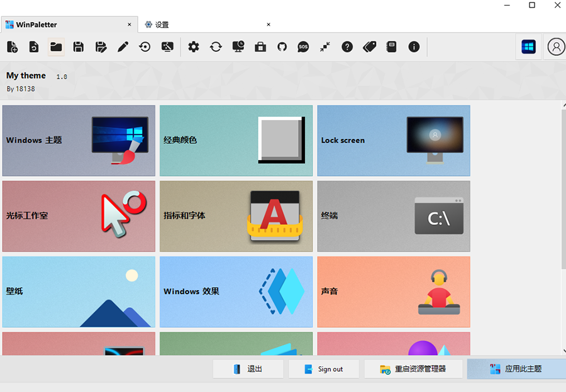Image resolution: width=566 pixels, height=392 pixels.
Task: Click the inward-arrows shrink icon
Action: point(325,47)
